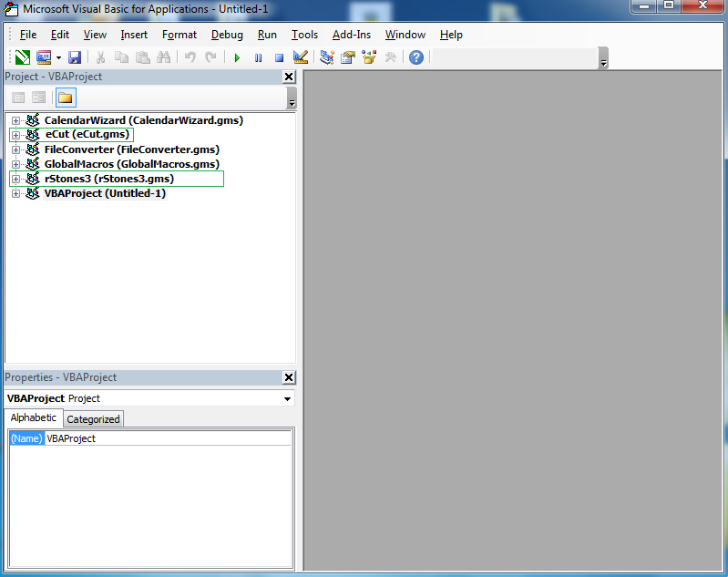The image size is (728, 577).
Task: Open the View menu
Action: coord(95,35)
